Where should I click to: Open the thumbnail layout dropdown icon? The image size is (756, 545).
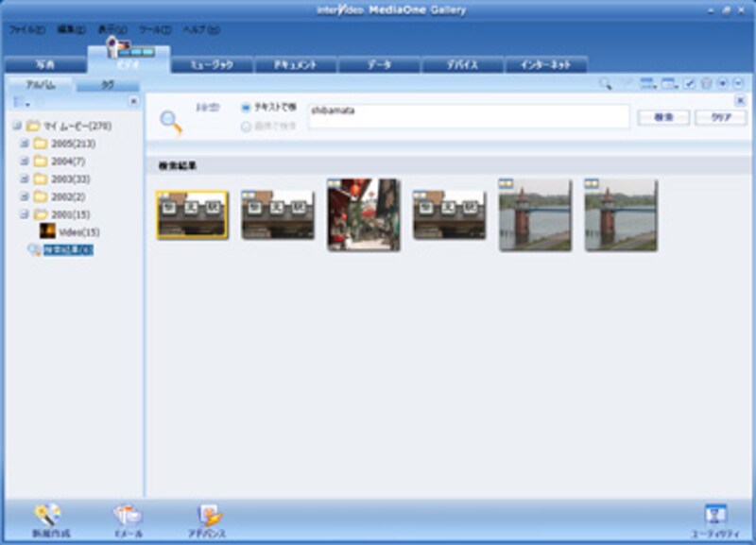point(669,84)
